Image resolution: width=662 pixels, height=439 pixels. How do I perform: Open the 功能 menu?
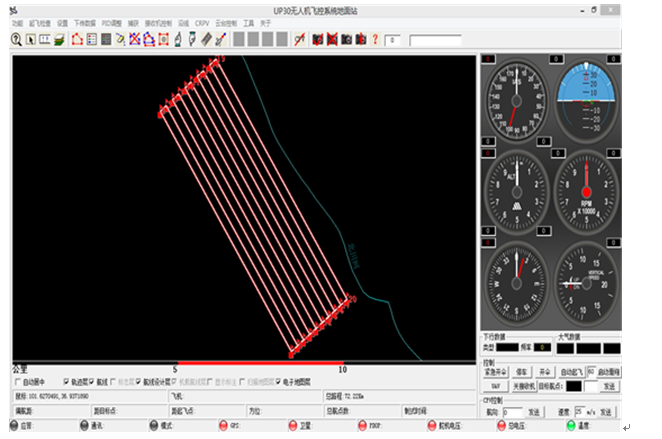pos(17,23)
